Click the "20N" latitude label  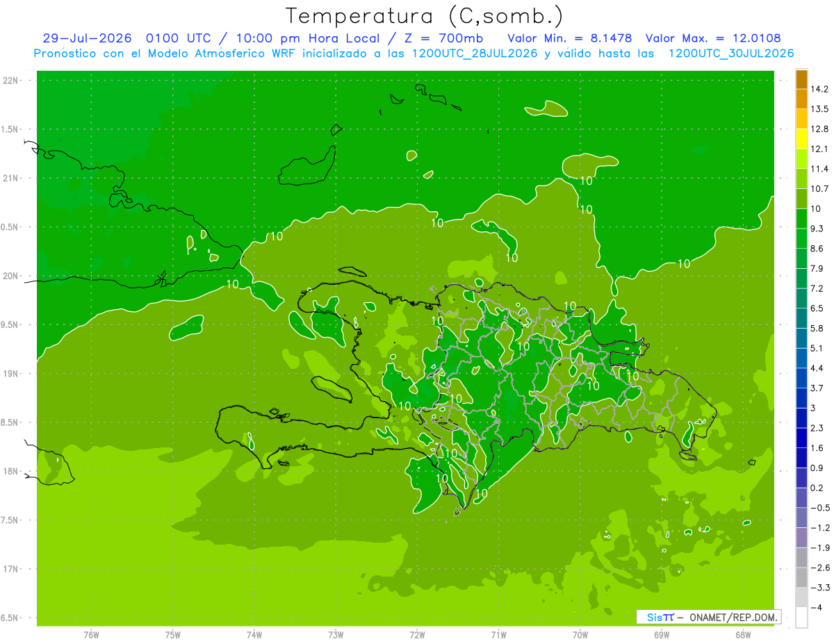pyautogui.click(x=11, y=276)
